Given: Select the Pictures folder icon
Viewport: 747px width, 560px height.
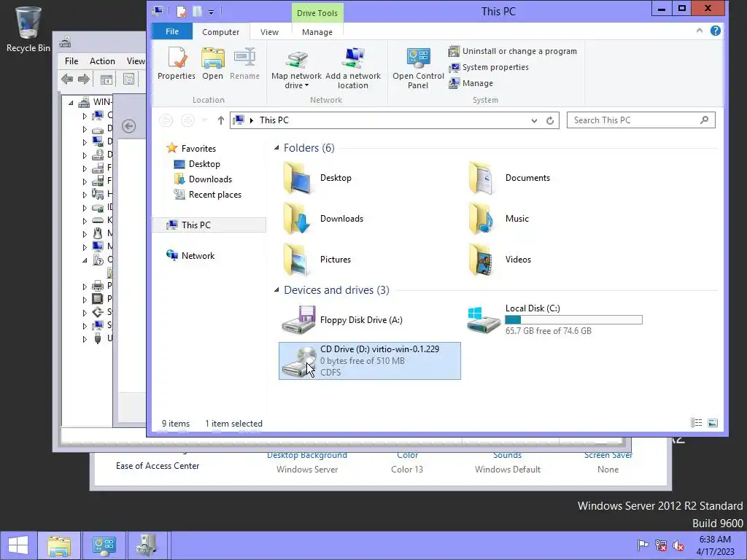Looking at the screenshot, I should [x=297, y=260].
